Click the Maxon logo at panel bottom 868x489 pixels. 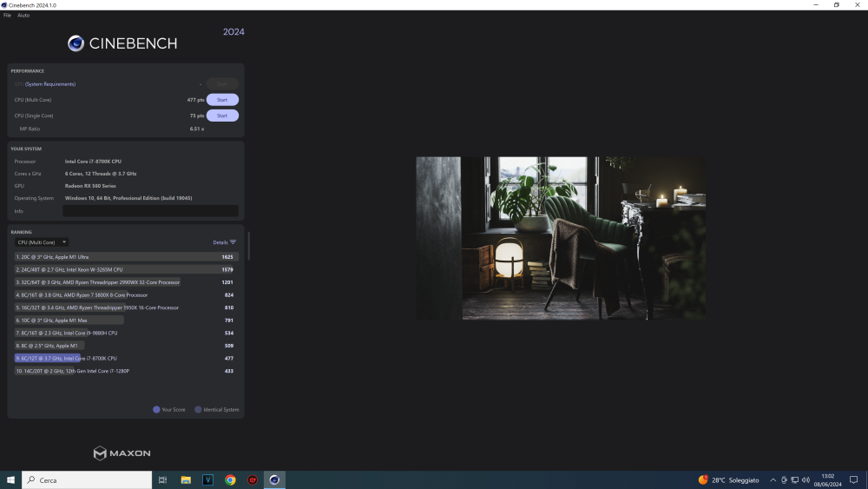122,453
